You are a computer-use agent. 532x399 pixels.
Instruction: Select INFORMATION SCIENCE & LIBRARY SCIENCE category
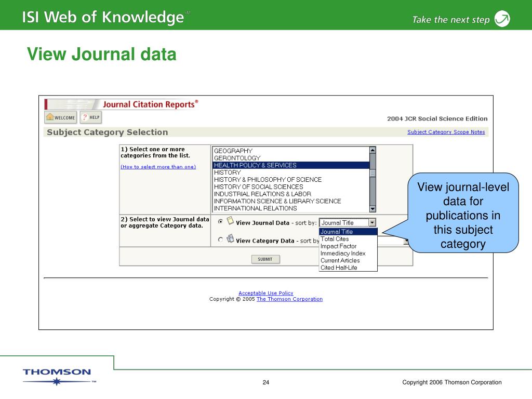[x=291, y=201]
